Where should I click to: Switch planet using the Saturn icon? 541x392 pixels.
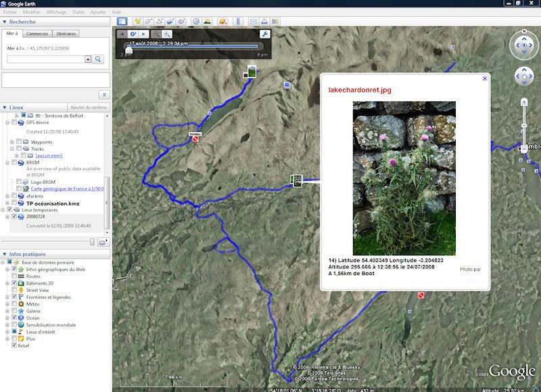click(x=222, y=22)
